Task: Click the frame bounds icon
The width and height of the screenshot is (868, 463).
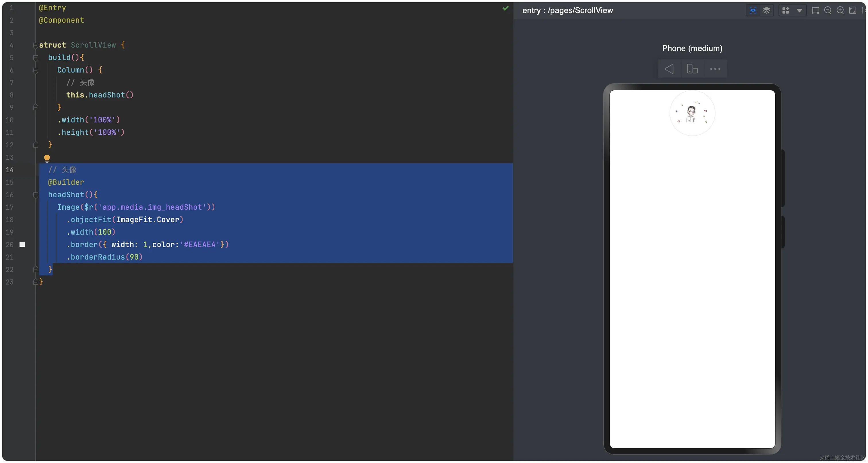Action: pos(815,10)
